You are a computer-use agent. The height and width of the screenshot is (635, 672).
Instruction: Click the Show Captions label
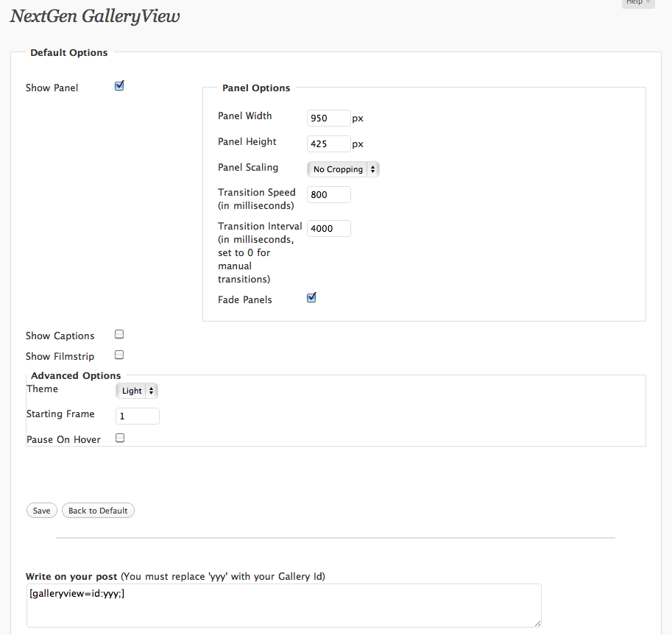click(60, 336)
